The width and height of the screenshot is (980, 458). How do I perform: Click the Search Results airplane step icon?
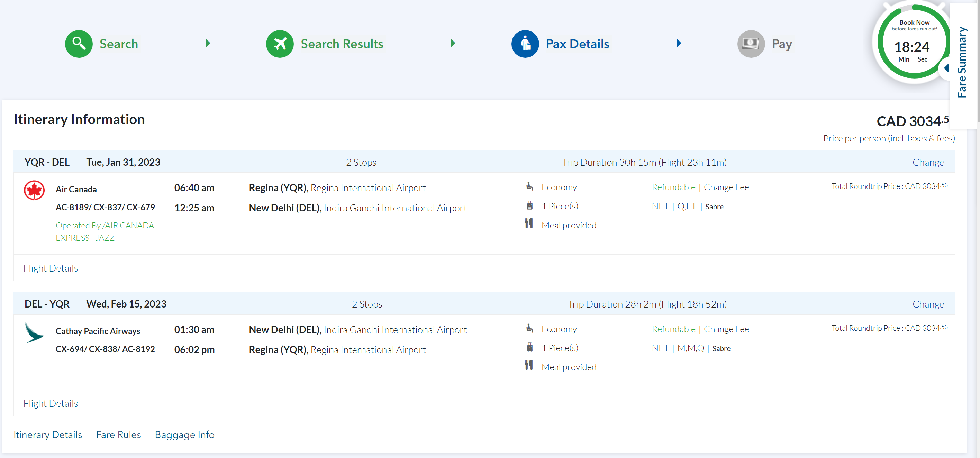point(280,44)
